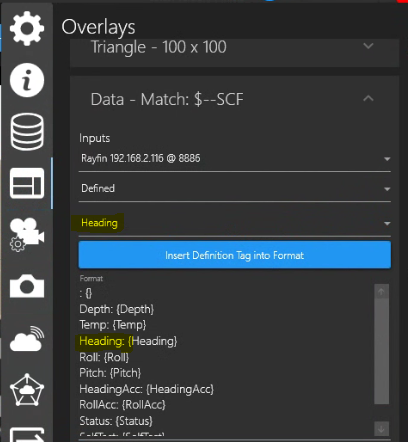Open the Heading definition dropdown

234,223
